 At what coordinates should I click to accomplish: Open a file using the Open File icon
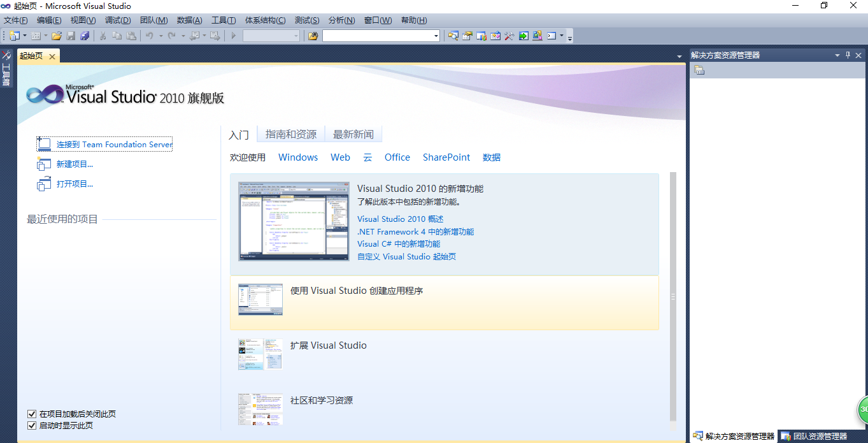57,36
